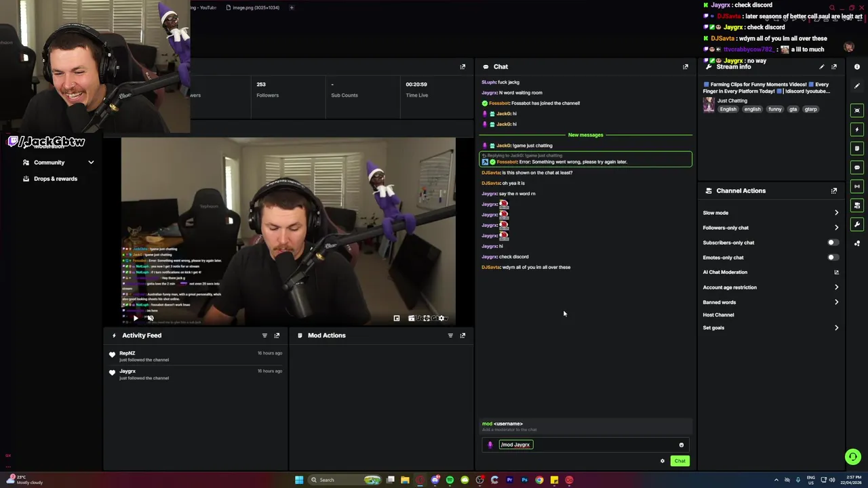Pop out the Mod Actions panel
Viewport: 868px width, 488px height.
pyautogui.click(x=462, y=335)
